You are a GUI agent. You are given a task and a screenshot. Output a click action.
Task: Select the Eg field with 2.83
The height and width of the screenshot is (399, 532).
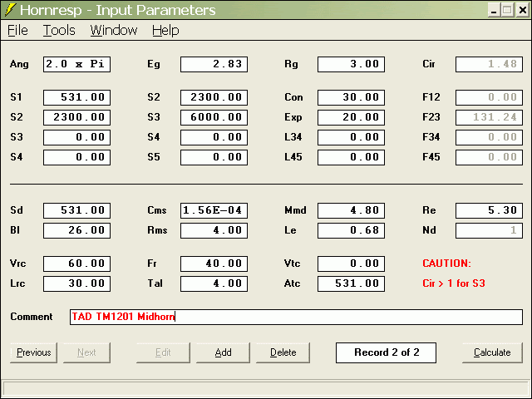coord(214,64)
